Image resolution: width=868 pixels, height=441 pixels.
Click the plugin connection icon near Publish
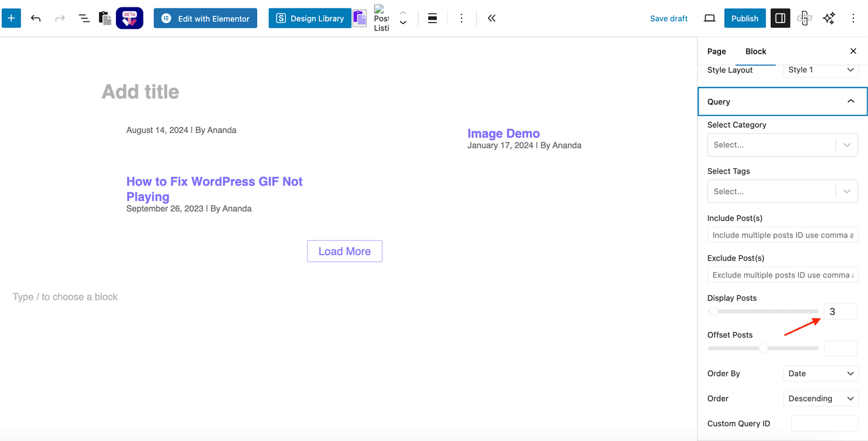(x=804, y=18)
